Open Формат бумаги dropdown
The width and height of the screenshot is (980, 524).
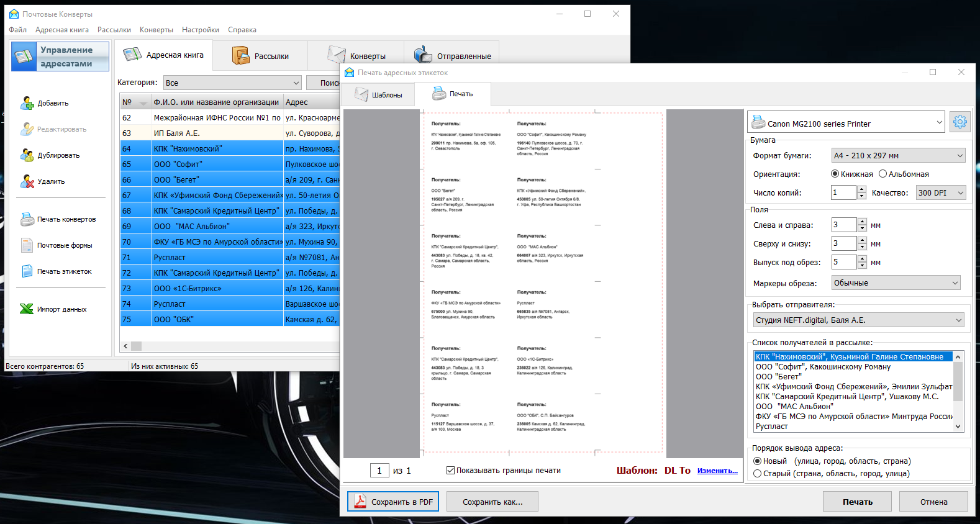click(x=898, y=156)
